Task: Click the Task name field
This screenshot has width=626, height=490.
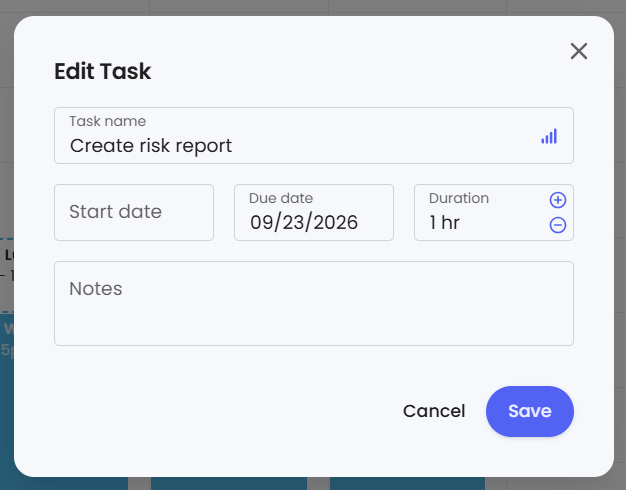Action: (314, 135)
